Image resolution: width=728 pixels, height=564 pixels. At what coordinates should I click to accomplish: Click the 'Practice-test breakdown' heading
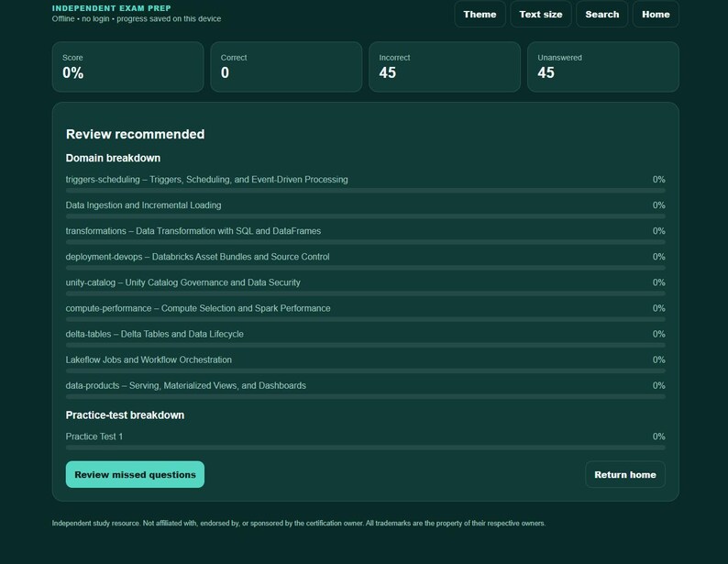click(125, 415)
